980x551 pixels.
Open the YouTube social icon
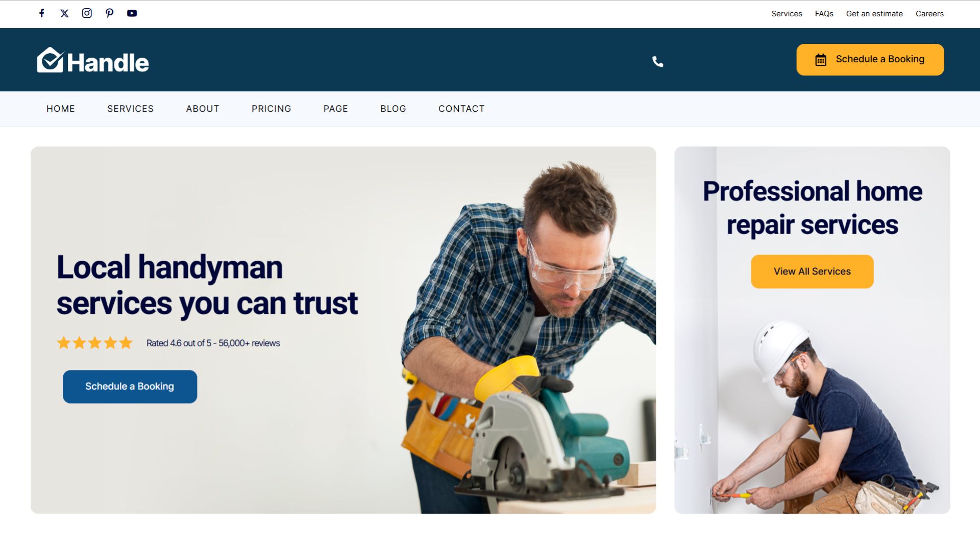click(132, 13)
